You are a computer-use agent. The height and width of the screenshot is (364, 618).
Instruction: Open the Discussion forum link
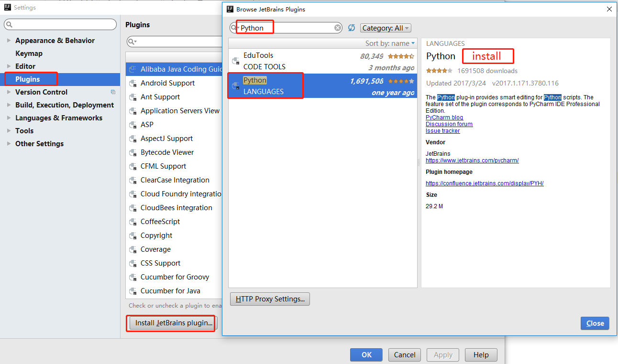coord(449,124)
